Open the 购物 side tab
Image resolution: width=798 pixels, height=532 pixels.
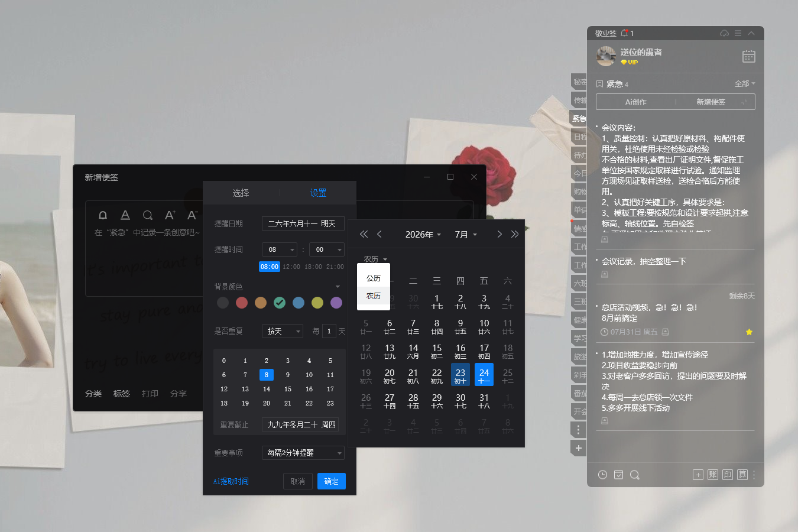tap(579, 192)
